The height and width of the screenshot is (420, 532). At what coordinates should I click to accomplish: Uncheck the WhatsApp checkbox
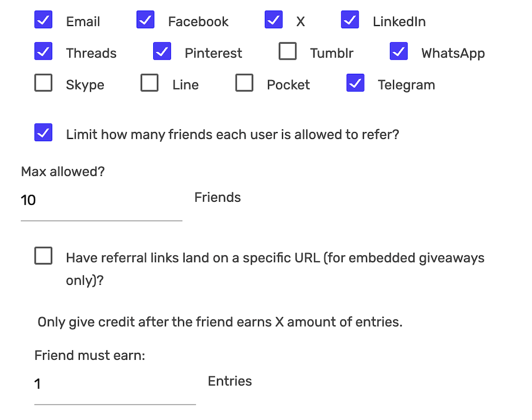[399, 52]
